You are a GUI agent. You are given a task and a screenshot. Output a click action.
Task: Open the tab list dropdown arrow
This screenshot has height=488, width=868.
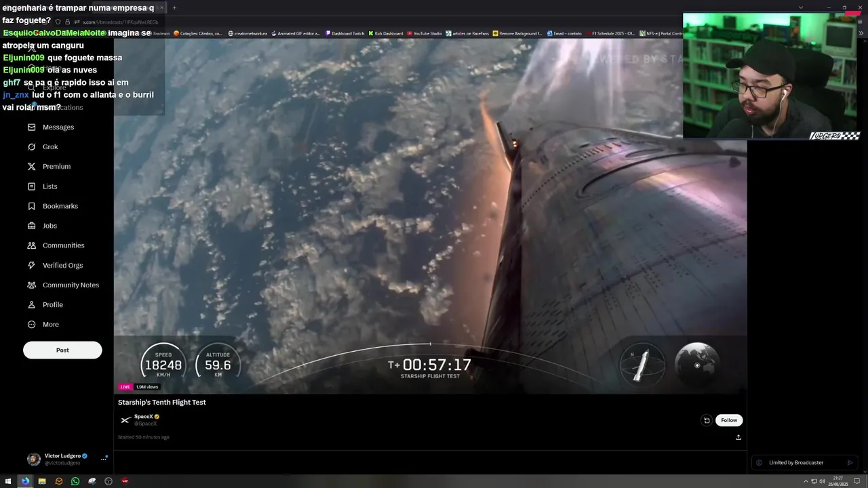[800, 7]
